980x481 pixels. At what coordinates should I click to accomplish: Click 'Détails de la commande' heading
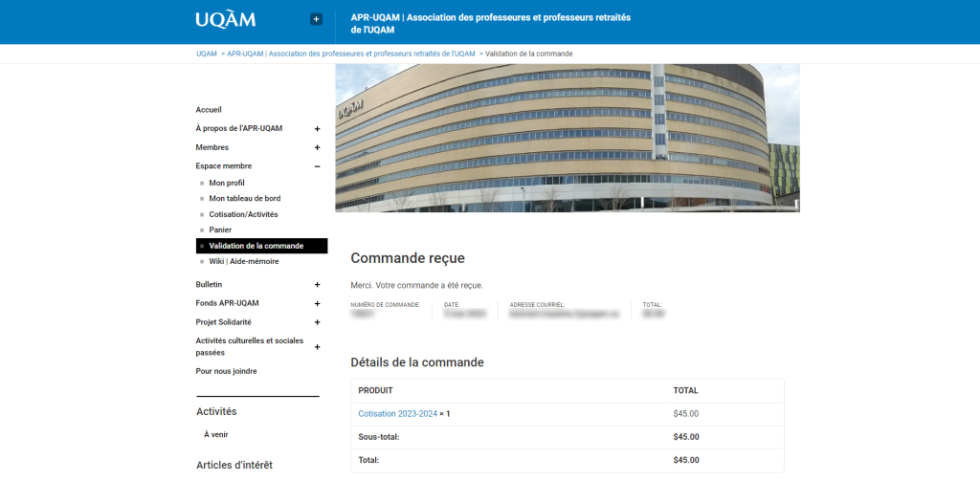[417, 362]
